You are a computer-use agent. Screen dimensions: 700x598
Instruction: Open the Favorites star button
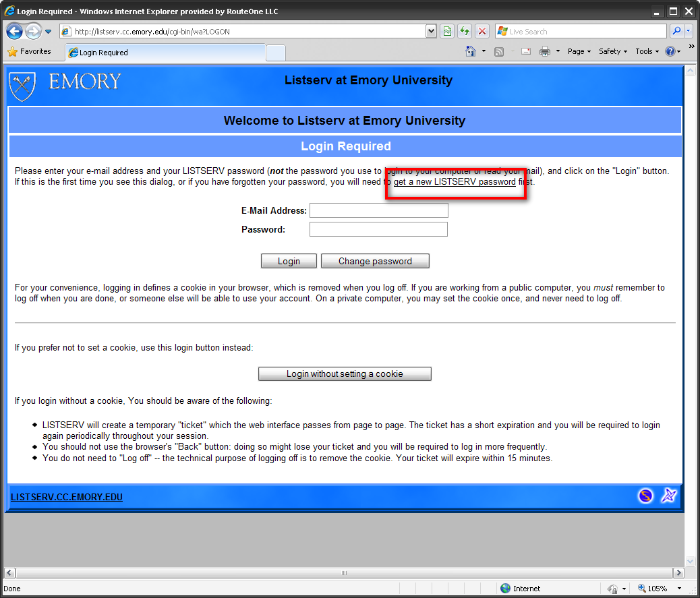coord(30,51)
